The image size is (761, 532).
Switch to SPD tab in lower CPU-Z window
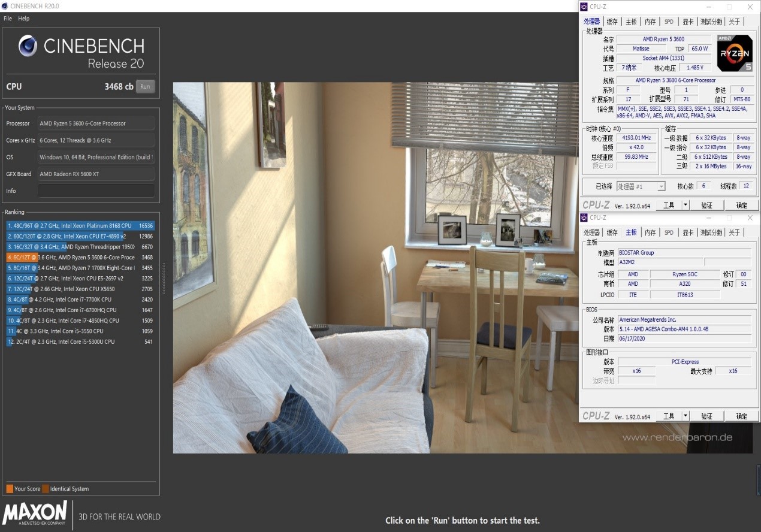click(669, 232)
